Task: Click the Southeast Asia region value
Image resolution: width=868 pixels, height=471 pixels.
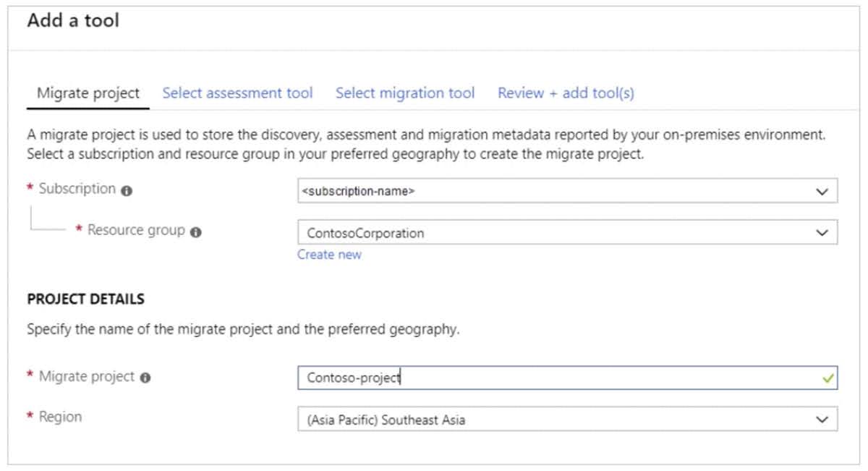Action: pyautogui.click(x=386, y=420)
